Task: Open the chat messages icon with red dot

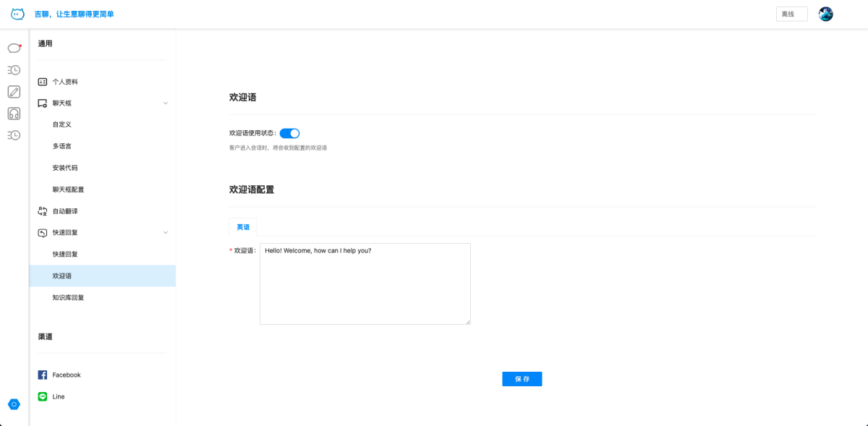Action: (14, 48)
